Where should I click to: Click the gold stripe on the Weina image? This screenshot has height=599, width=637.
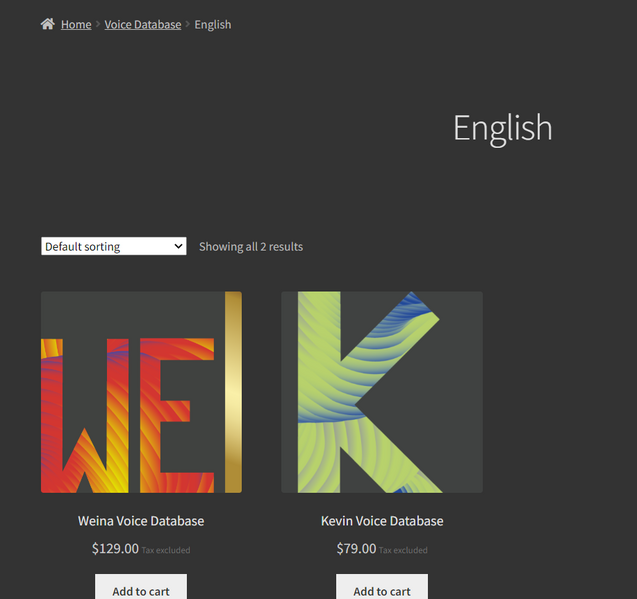(233, 392)
